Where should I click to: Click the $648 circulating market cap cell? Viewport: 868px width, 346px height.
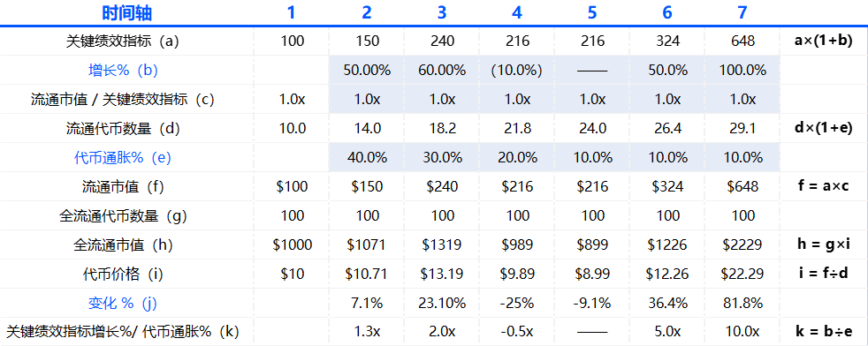(x=742, y=187)
